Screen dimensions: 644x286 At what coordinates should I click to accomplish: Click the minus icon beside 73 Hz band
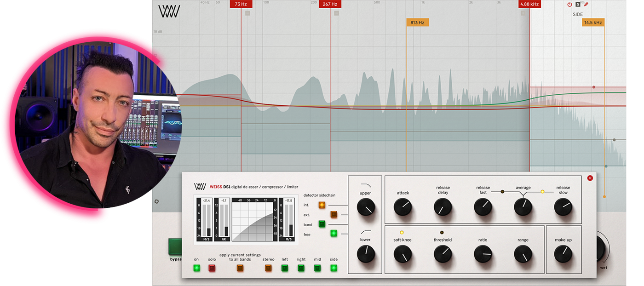pyautogui.click(x=247, y=13)
